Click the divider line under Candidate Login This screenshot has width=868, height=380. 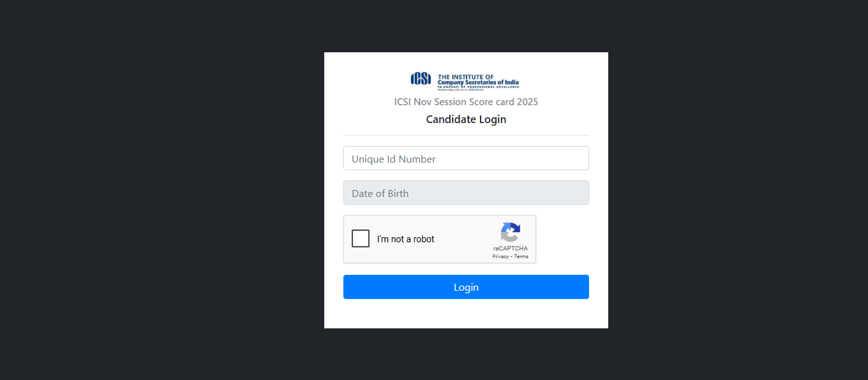pos(466,135)
